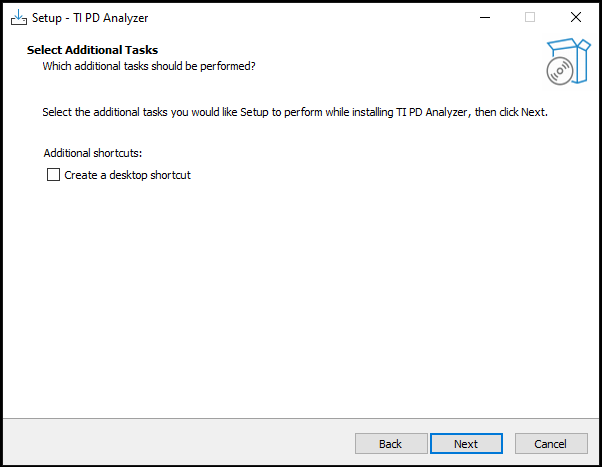This screenshot has width=602, height=467.
Task: Click the grayed-out maximize button
Action: [x=530, y=17]
